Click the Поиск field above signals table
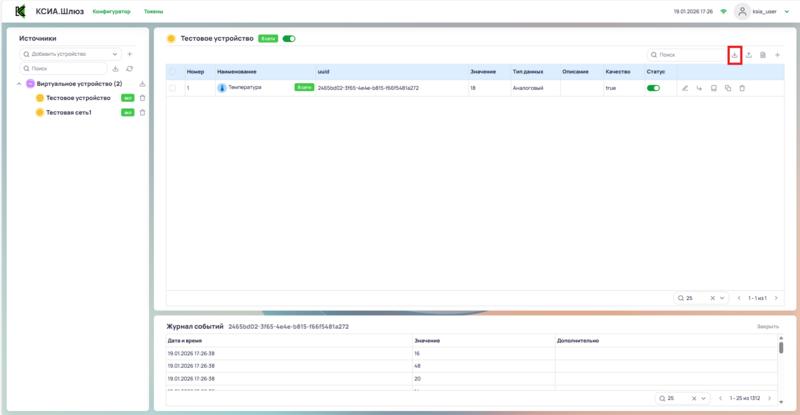Screen dimensions: 800x415 [x=688, y=55]
